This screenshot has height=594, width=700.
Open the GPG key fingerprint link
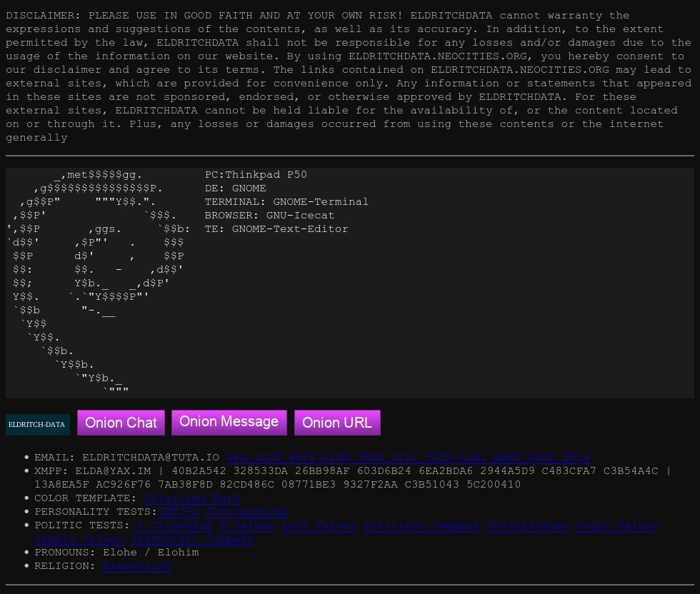[x=408, y=457]
